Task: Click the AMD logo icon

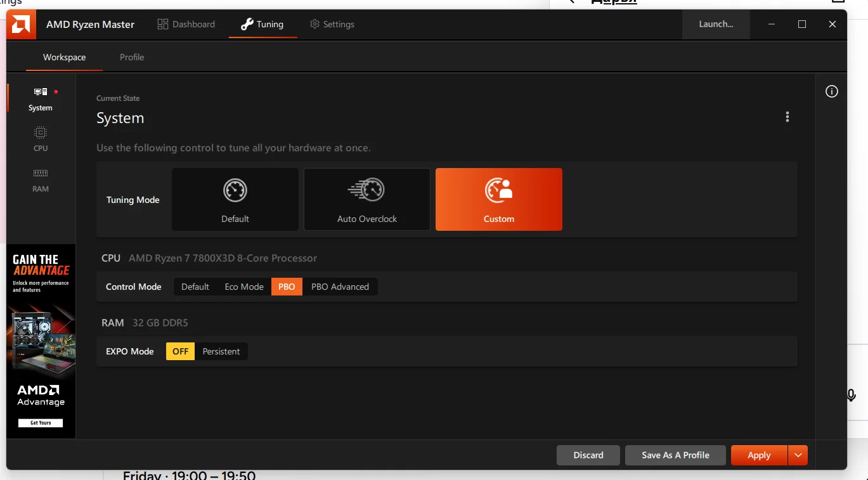Action: coord(21,25)
